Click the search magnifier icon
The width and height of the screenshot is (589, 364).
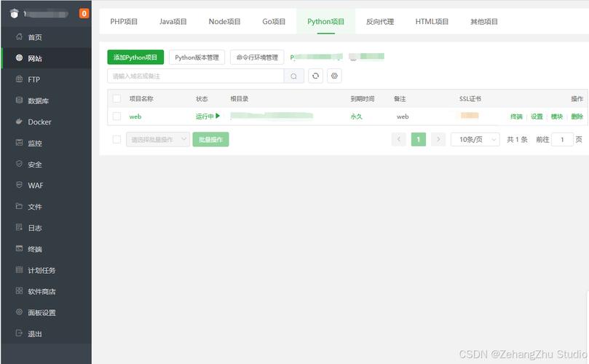tap(293, 76)
